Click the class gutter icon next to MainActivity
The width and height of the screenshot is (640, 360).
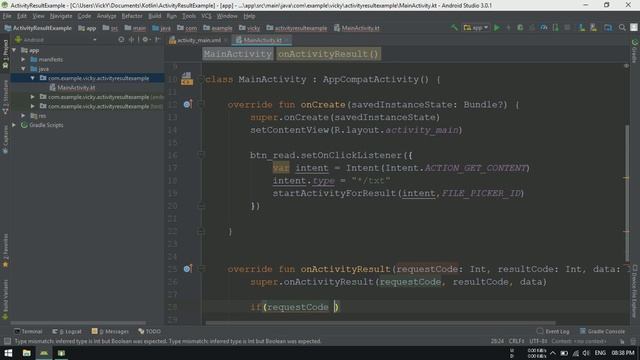(187, 78)
